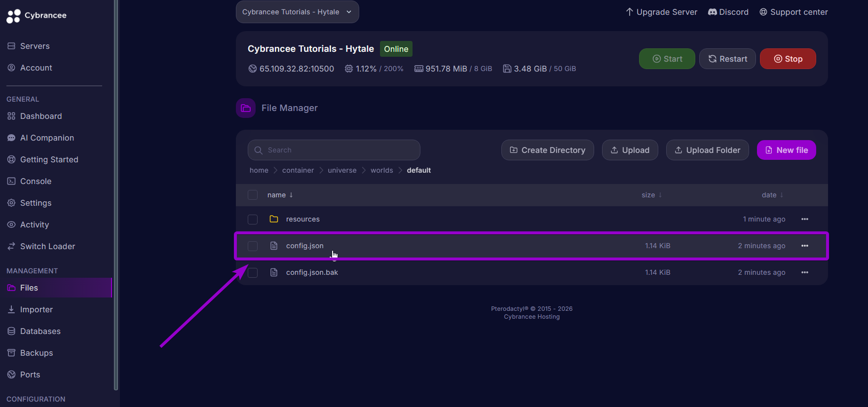
Task: Open three-dot menu for config.json
Action: (804, 246)
